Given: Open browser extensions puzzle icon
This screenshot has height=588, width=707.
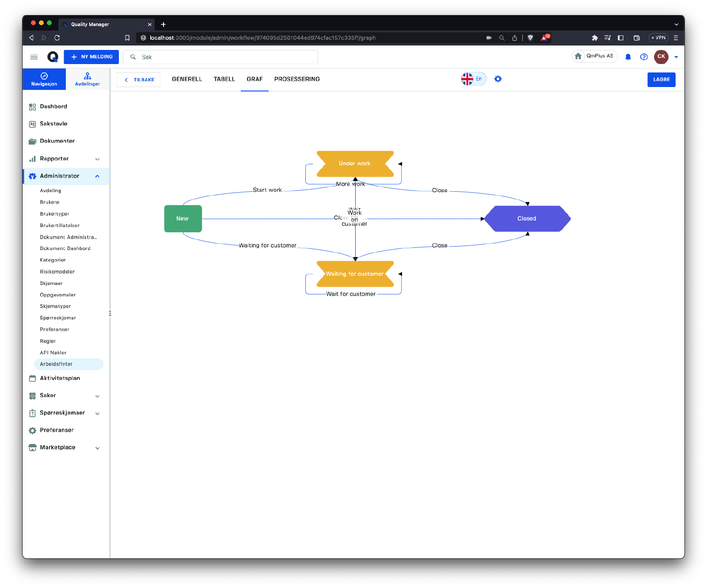Looking at the screenshot, I should coord(595,38).
